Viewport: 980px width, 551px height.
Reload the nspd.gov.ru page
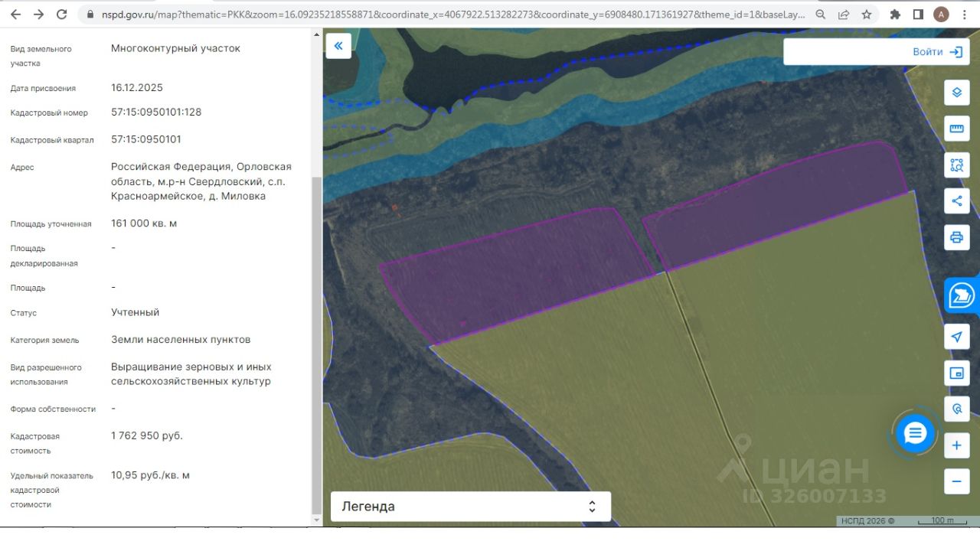tap(62, 15)
